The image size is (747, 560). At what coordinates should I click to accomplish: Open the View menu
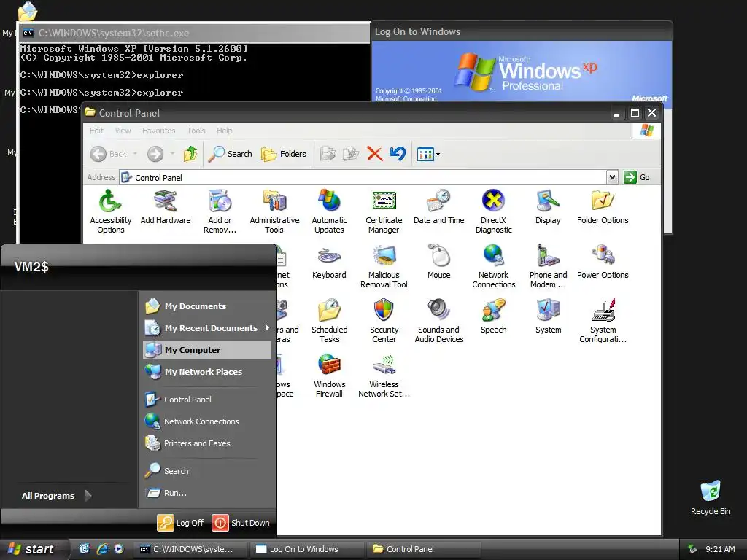pyautogui.click(x=123, y=131)
